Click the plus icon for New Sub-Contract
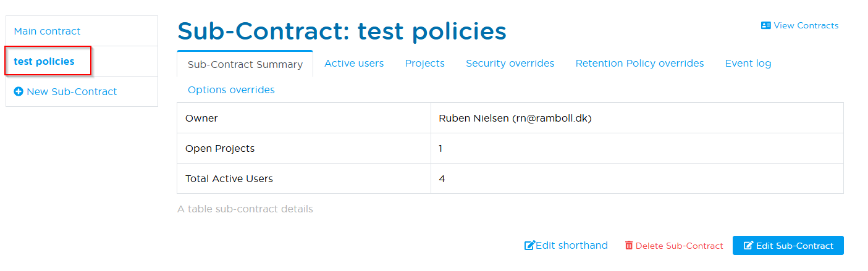 (19, 91)
